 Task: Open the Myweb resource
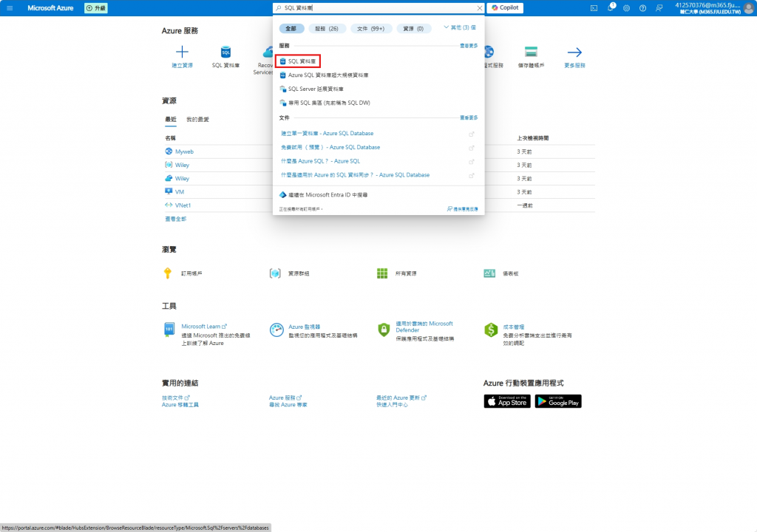[x=184, y=151]
